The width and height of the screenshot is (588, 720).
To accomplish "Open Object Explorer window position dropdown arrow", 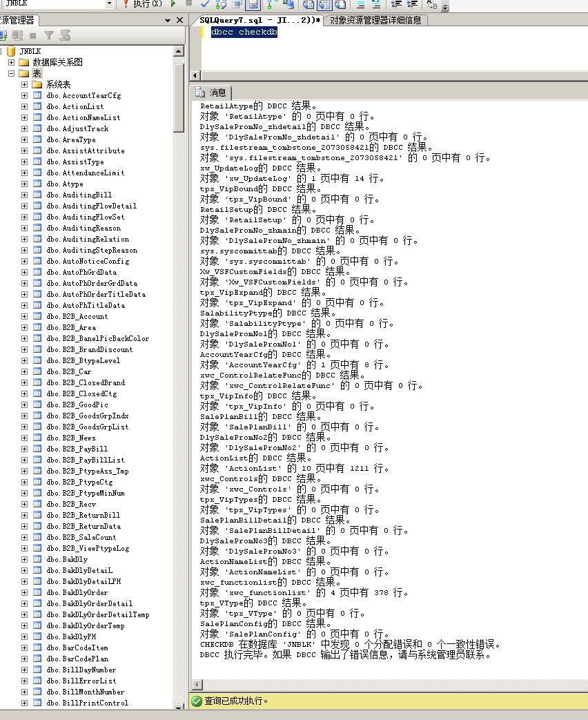I will pos(168,20).
